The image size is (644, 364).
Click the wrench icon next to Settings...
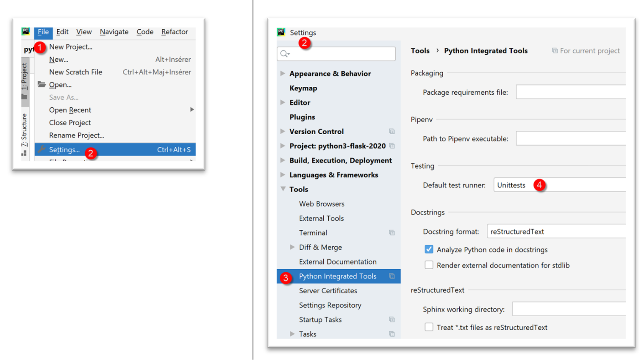click(42, 149)
